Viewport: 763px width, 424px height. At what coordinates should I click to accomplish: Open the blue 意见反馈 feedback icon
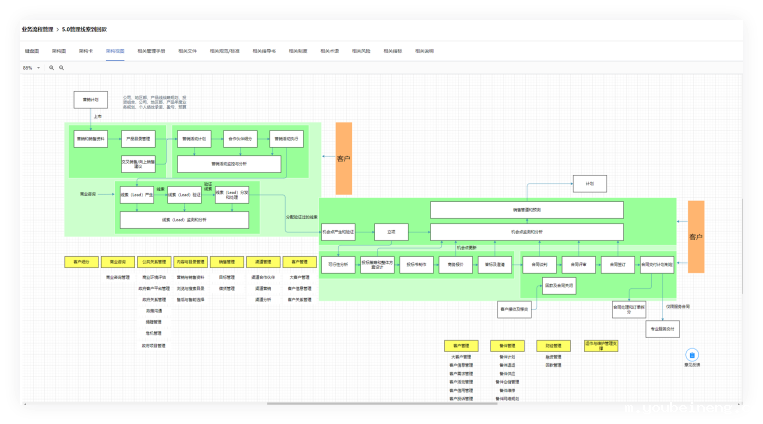pos(692,355)
